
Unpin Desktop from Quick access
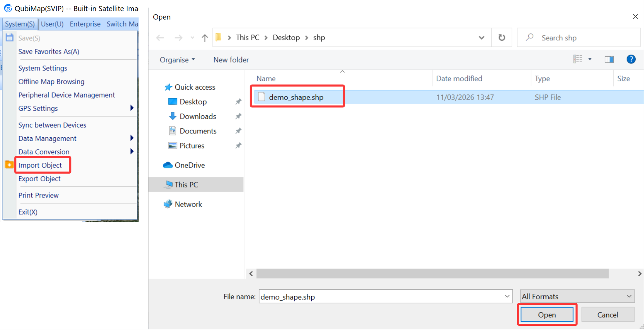tap(238, 102)
